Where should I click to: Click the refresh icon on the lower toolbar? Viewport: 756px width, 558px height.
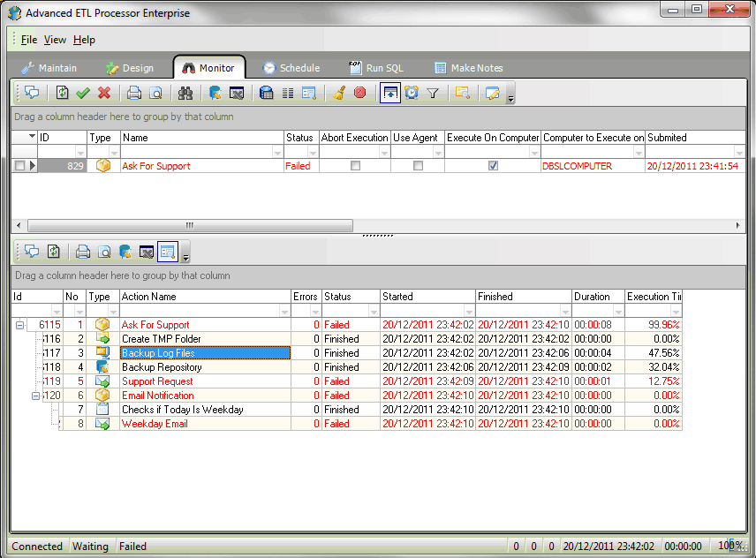point(54,252)
